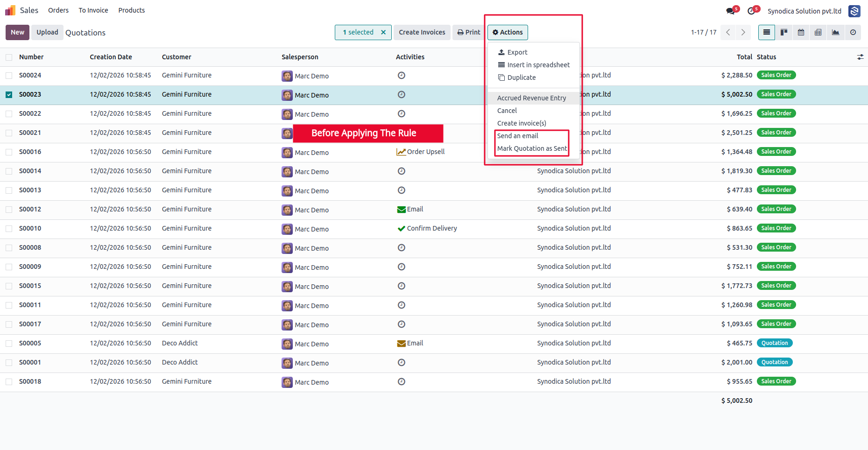Viewport: 868px width, 450px height.
Task: Open the messages chat bubble icon
Action: coord(731,11)
